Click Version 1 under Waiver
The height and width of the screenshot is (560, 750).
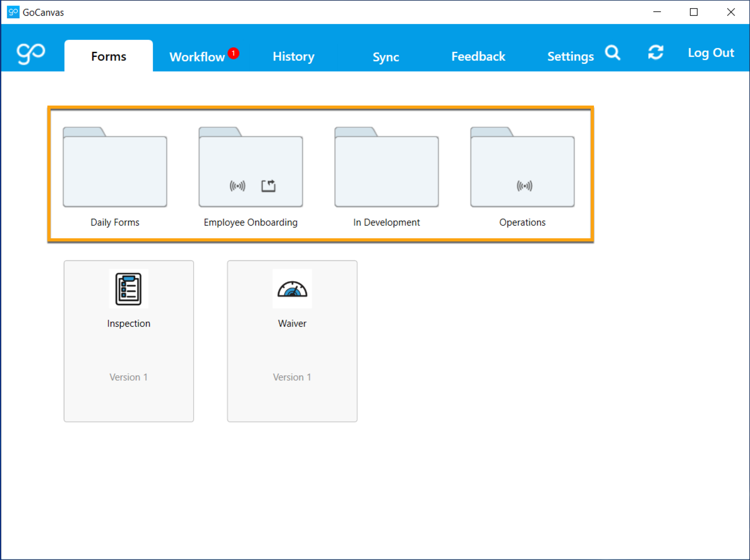pyautogui.click(x=292, y=377)
